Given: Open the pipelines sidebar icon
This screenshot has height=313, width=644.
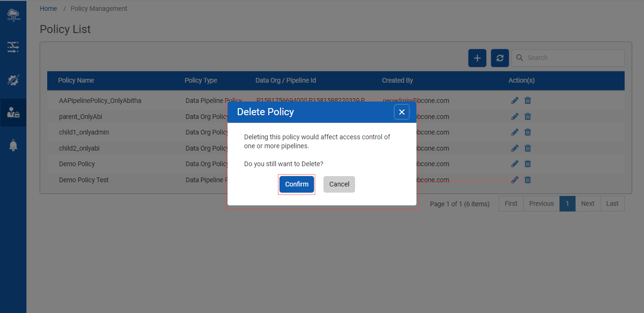Looking at the screenshot, I should tap(13, 47).
